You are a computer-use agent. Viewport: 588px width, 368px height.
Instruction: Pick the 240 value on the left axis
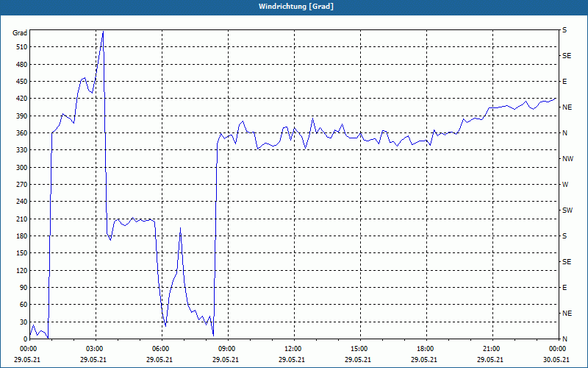(22, 202)
